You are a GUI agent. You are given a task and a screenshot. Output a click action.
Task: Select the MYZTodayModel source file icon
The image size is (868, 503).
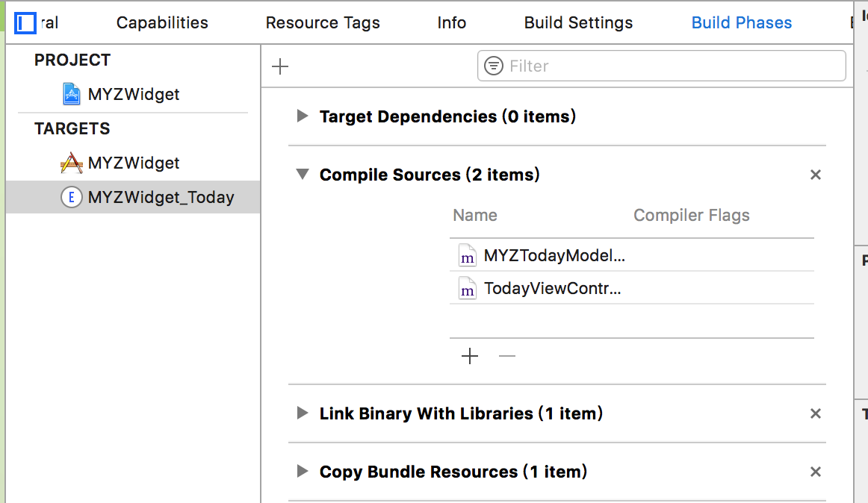point(467,256)
